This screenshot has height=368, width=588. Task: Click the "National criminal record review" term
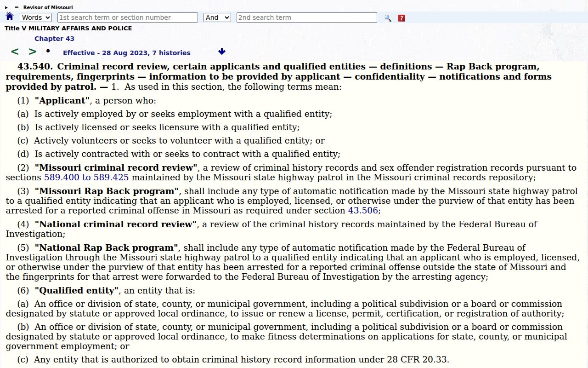point(116,224)
